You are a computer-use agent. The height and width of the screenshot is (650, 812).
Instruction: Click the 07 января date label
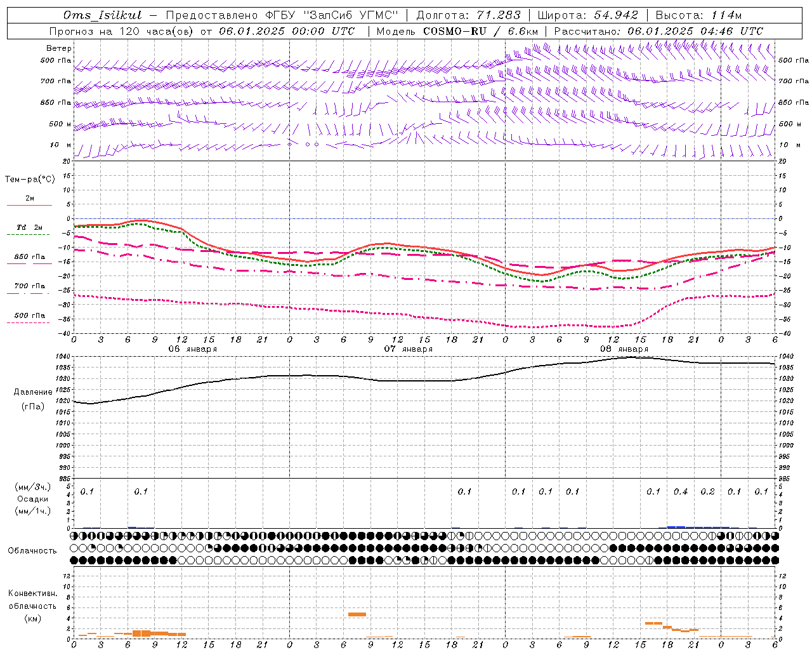(409, 349)
